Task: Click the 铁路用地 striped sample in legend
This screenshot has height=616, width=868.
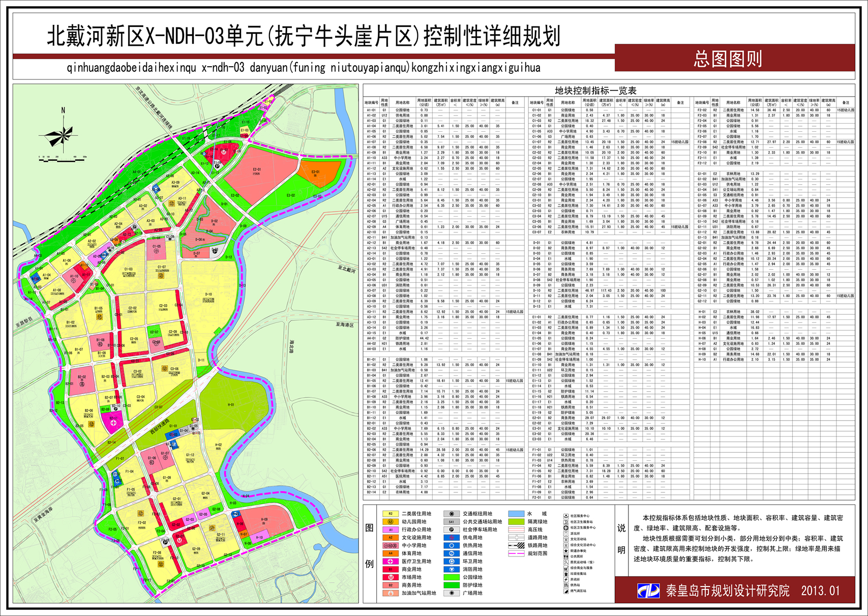Action: tap(516, 545)
